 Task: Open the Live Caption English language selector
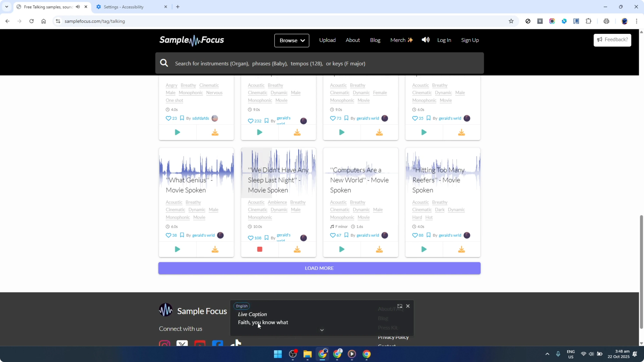point(242,306)
